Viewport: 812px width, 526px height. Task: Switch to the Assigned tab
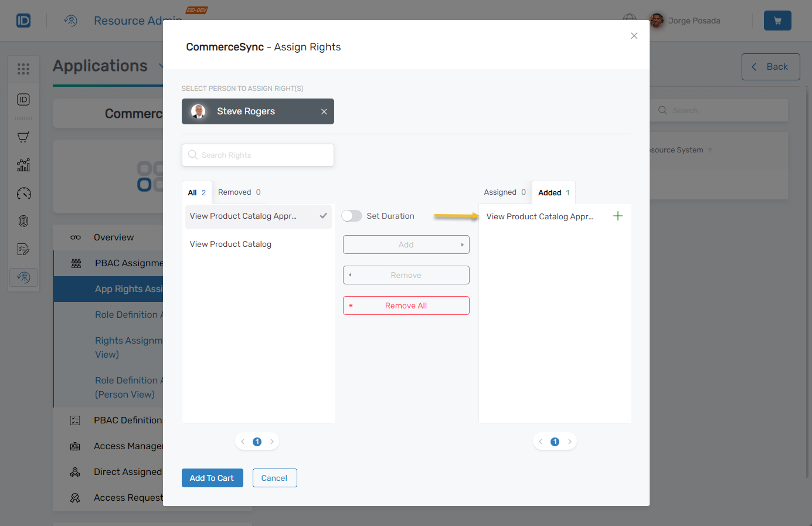click(504, 192)
